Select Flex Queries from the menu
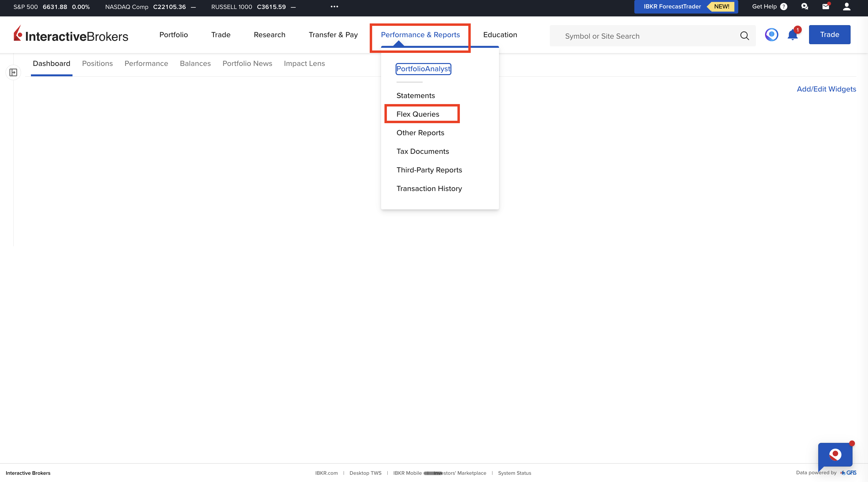The width and height of the screenshot is (868, 482). coord(418,114)
